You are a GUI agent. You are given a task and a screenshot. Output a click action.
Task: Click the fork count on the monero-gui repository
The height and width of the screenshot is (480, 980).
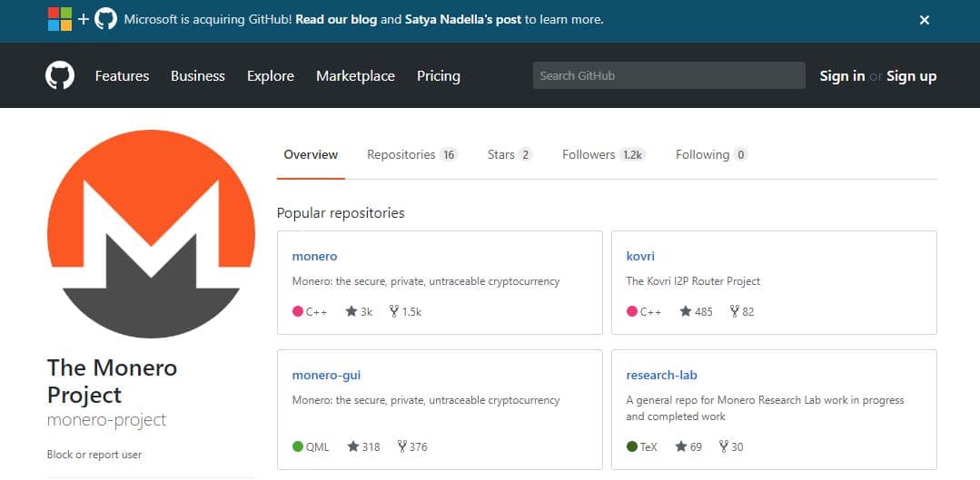coord(411,446)
